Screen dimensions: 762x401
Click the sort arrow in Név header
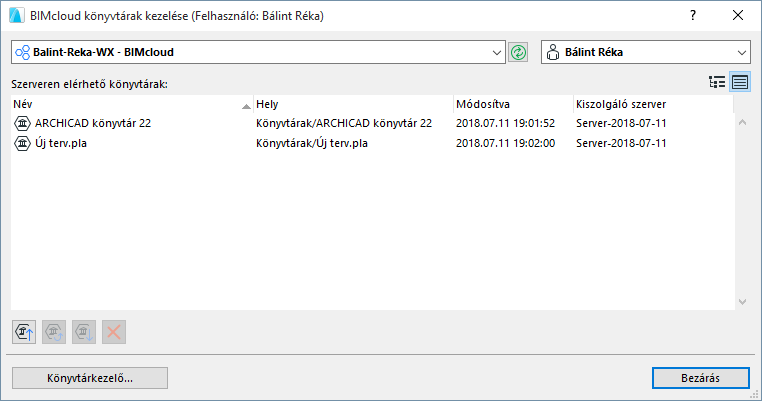click(x=246, y=106)
